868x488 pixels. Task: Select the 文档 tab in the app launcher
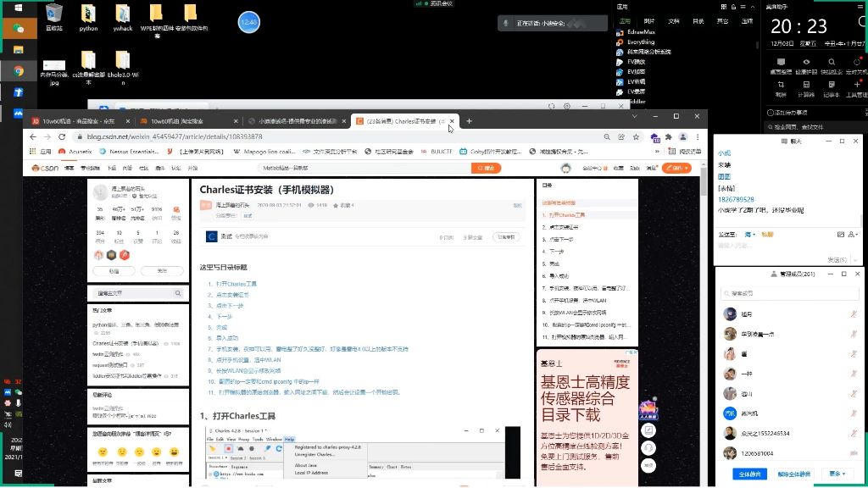pyautogui.click(x=674, y=21)
